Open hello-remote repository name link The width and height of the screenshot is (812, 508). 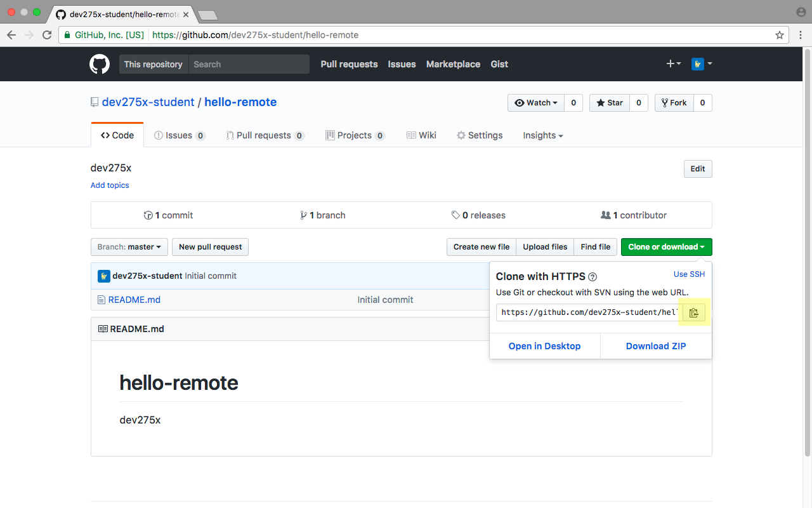(x=240, y=102)
